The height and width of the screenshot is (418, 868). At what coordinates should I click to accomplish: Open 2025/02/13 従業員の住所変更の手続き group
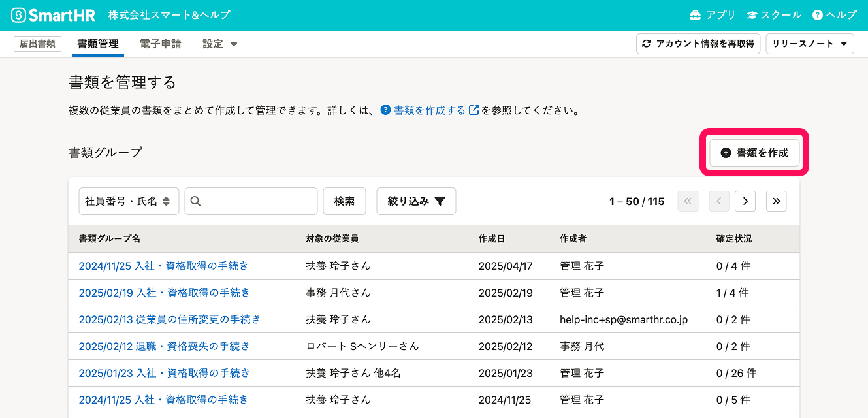170,319
